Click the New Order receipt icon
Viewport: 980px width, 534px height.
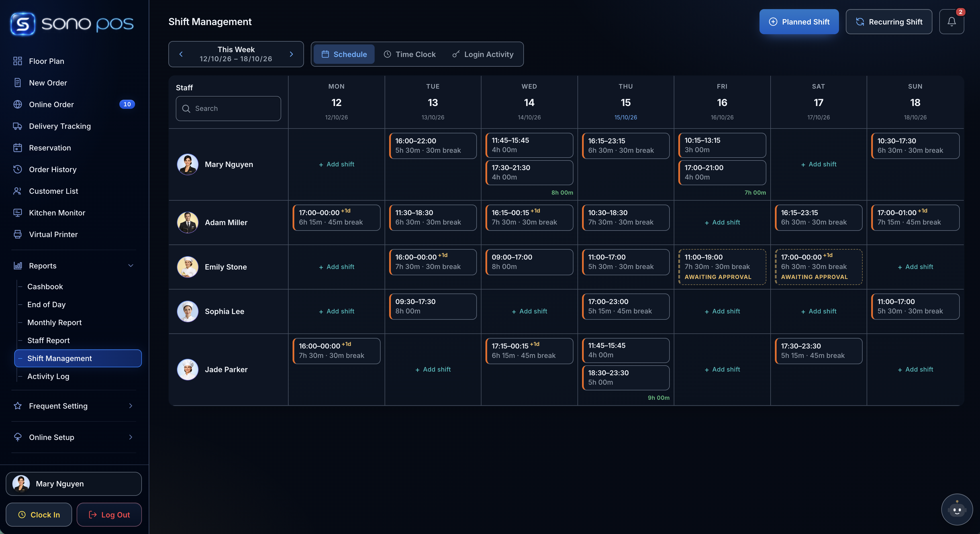coord(17,83)
